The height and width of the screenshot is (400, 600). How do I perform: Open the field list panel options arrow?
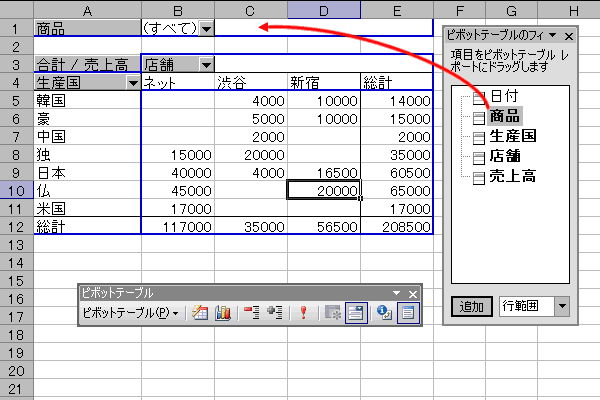553,35
